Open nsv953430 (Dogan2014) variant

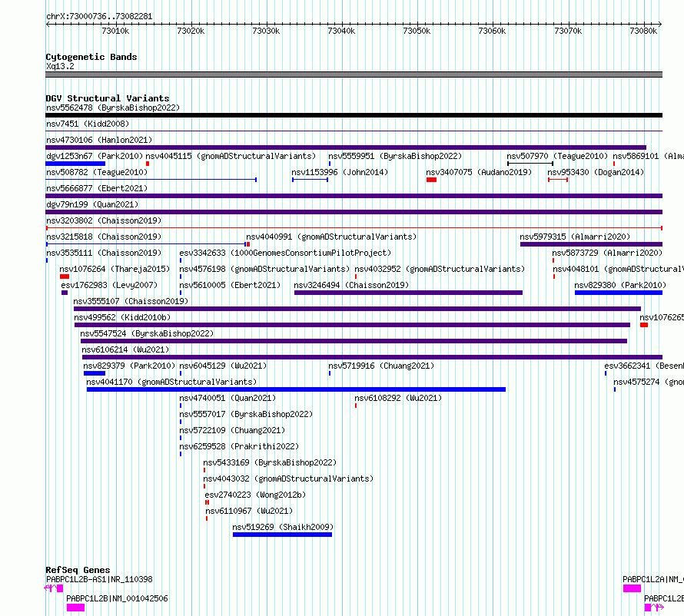[596, 172]
